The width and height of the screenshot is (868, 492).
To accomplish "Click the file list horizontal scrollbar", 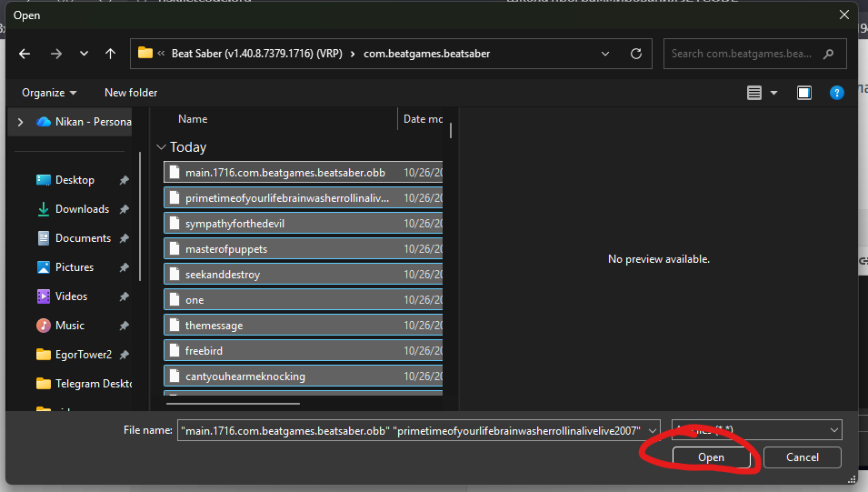I will pyautogui.click(x=233, y=404).
